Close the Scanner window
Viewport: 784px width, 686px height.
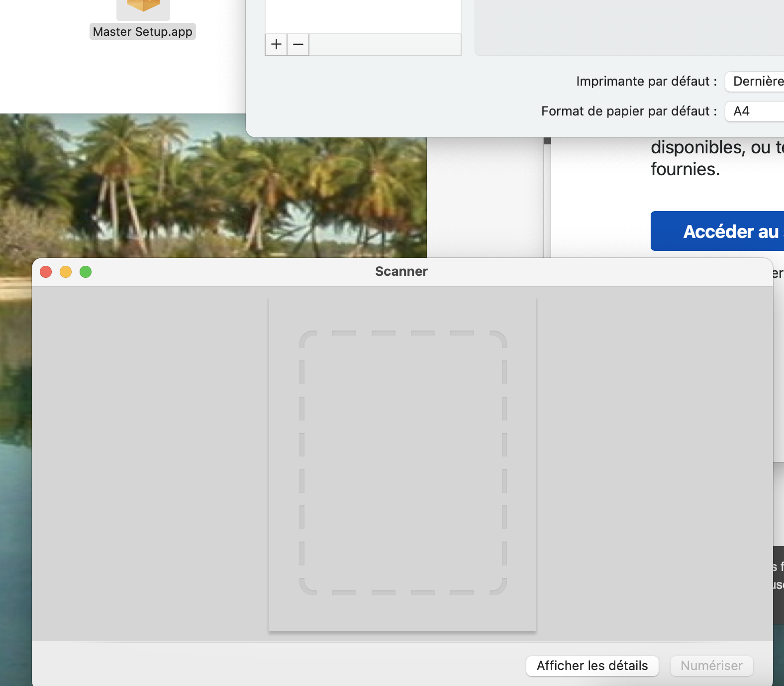pos(46,272)
